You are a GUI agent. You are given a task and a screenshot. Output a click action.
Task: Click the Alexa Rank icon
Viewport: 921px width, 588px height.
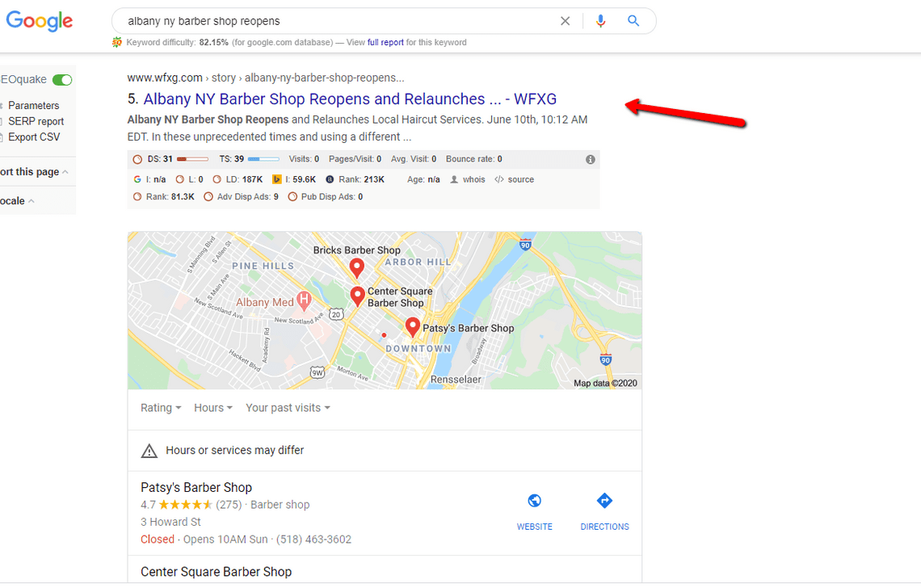[330, 179]
